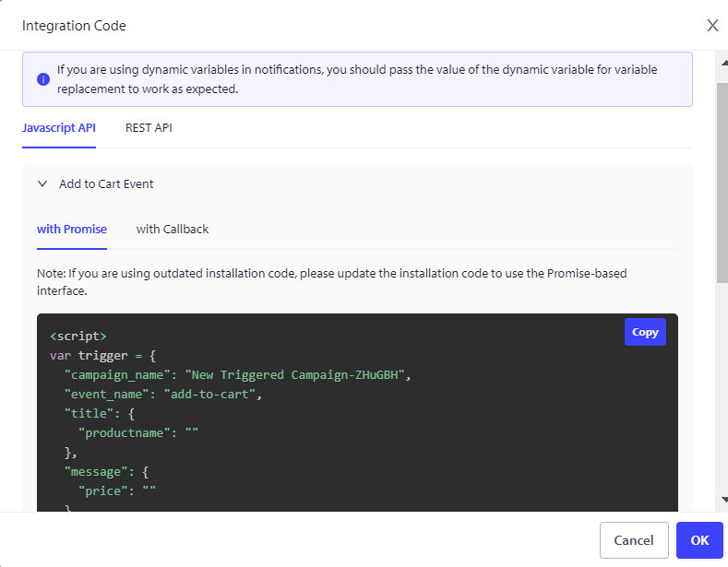Click the campaign_name line in the code
Viewport: 728px width, 567px height.
pyautogui.click(x=236, y=375)
